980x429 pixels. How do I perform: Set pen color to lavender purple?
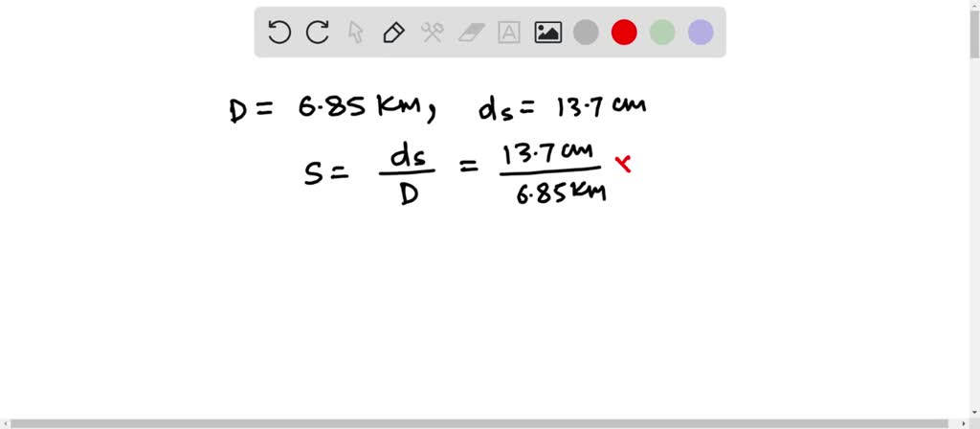[x=701, y=32]
